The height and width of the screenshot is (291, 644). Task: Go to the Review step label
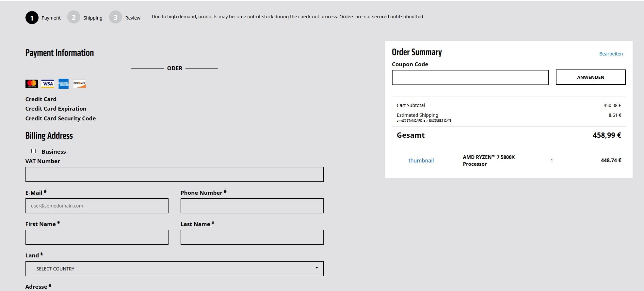(133, 18)
